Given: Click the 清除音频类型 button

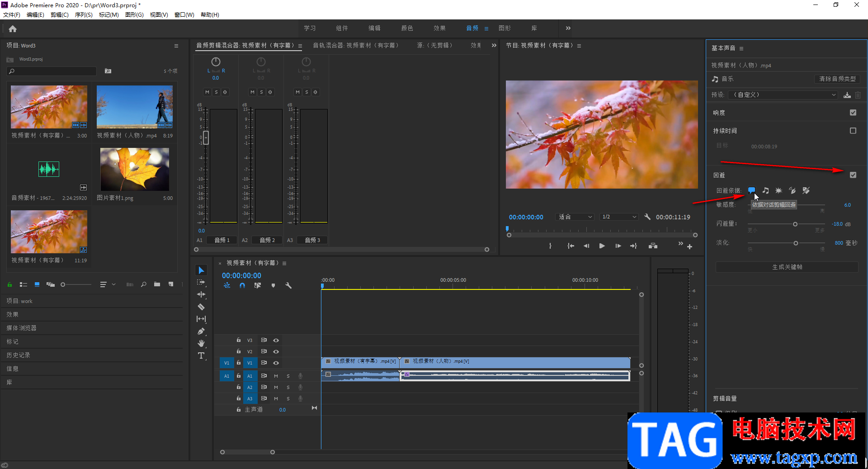Looking at the screenshot, I should pyautogui.click(x=837, y=79).
